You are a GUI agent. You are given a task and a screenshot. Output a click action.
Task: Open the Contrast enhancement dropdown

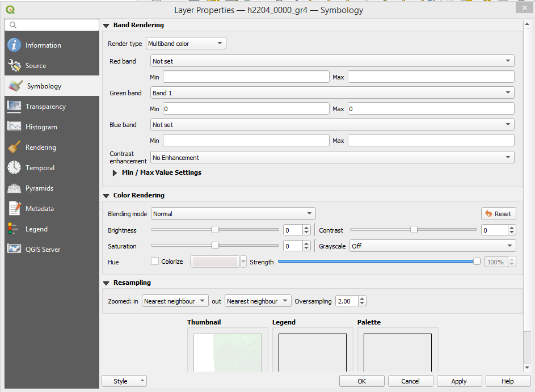pyautogui.click(x=332, y=157)
